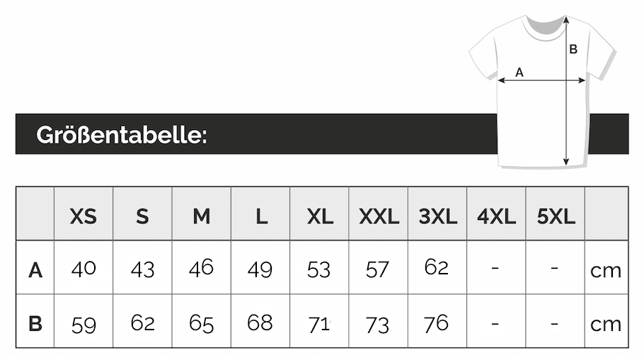644x355 pixels.
Task: Click the length value 68 for L
Action: click(x=260, y=323)
